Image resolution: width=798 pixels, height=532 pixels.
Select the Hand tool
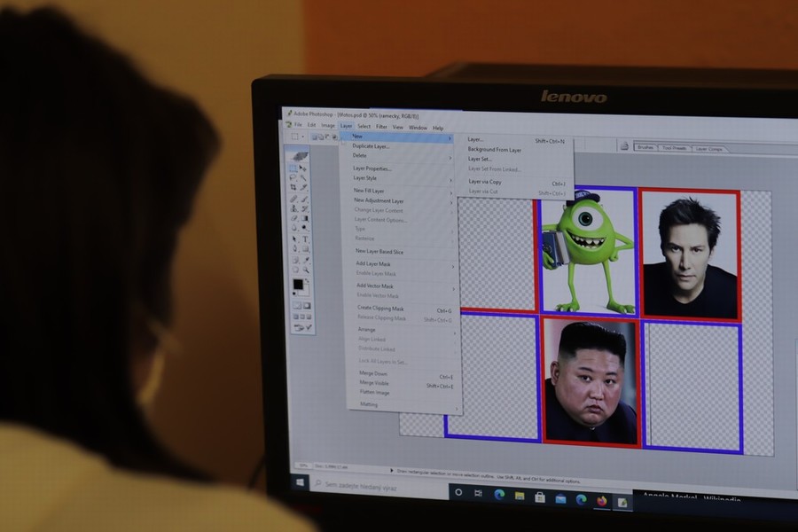click(x=294, y=270)
